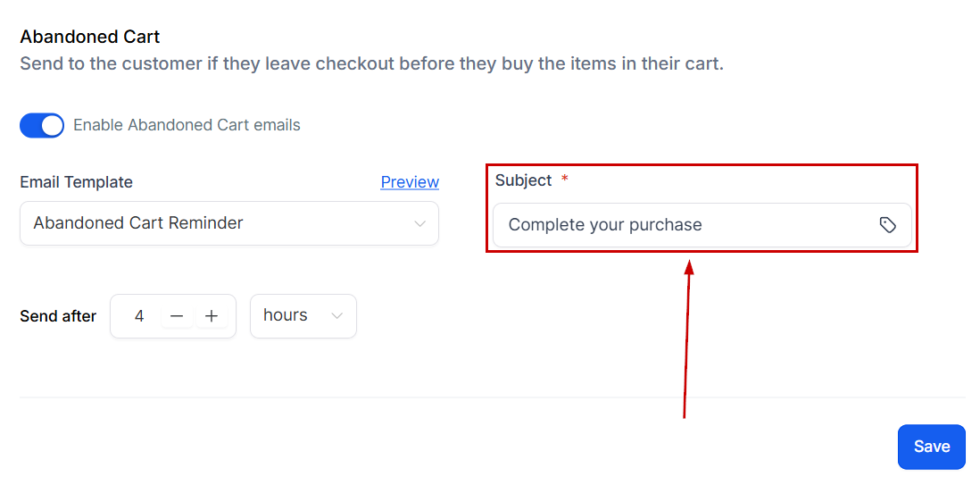This screenshot has height=485, width=980.
Task: Click the Send after number value 4
Action: pyautogui.click(x=139, y=316)
